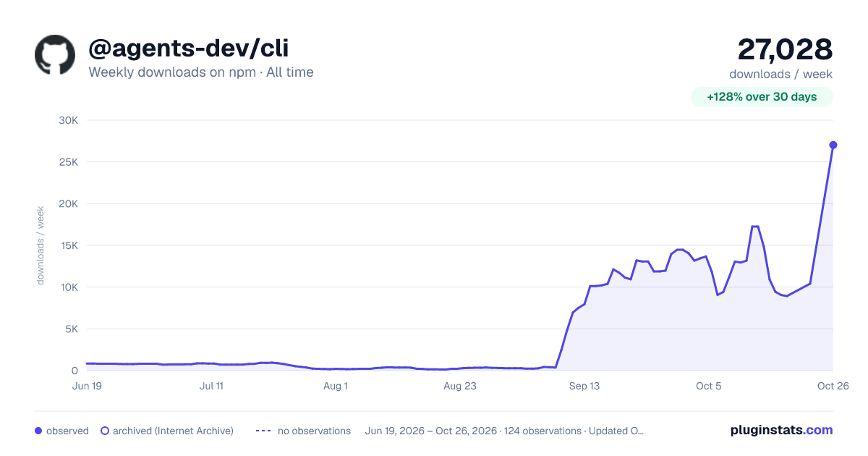Image resolution: width=868 pixels, height=456 pixels.
Task: Click the 'no observations' legend label
Action: (314, 431)
